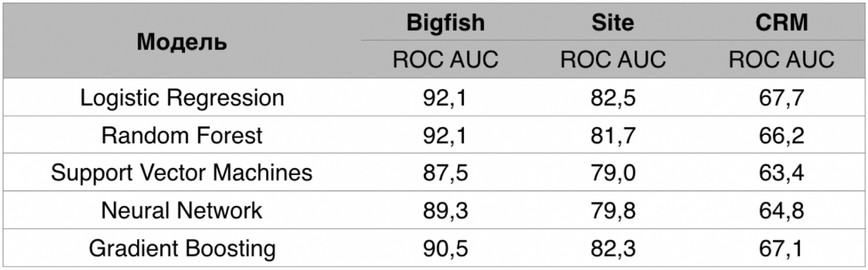This screenshot has height=270, width=868.
Task: Click ROC AUC subheader under CRM
Action: pyautogui.click(x=781, y=60)
